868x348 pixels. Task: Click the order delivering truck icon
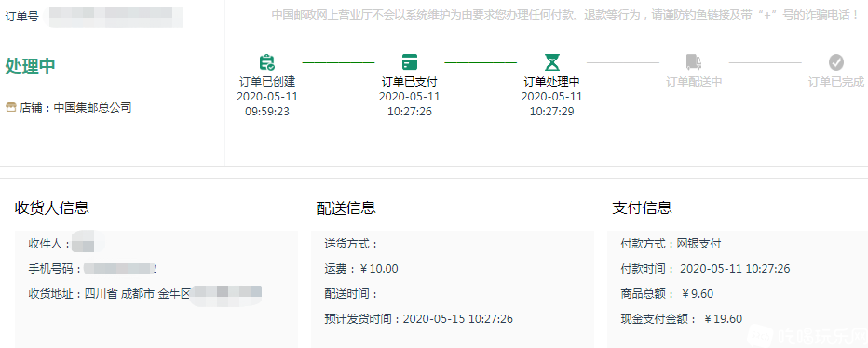(694, 62)
